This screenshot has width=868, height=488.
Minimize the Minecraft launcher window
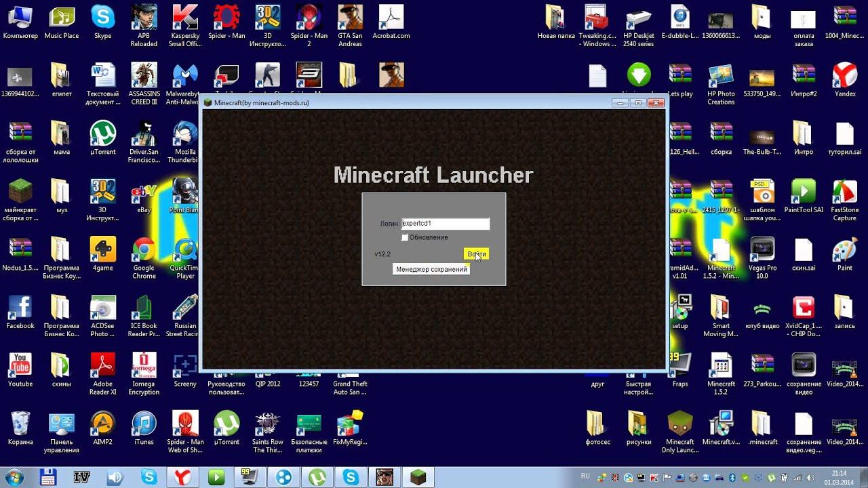pos(620,103)
